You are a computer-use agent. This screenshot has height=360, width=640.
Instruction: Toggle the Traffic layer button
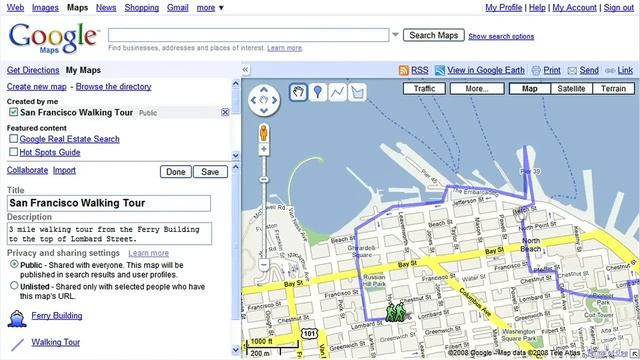coord(424,89)
